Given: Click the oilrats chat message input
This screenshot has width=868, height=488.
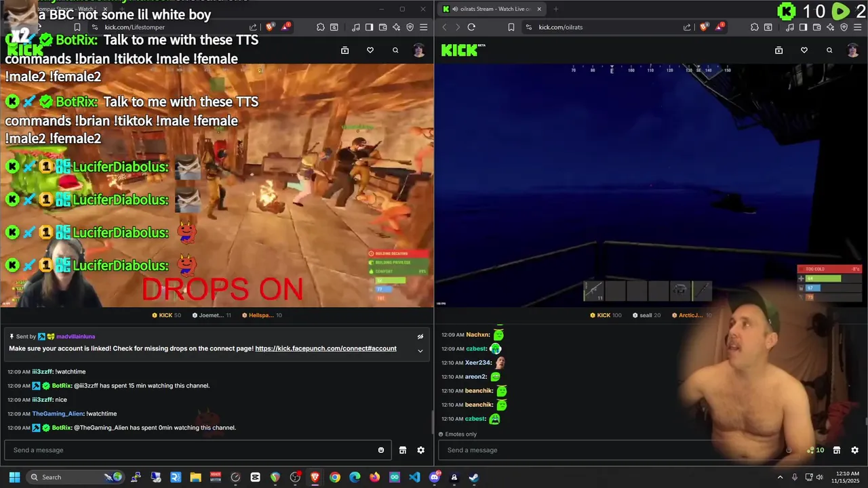Looking at the screenshot, I should [x=617, y=450].
